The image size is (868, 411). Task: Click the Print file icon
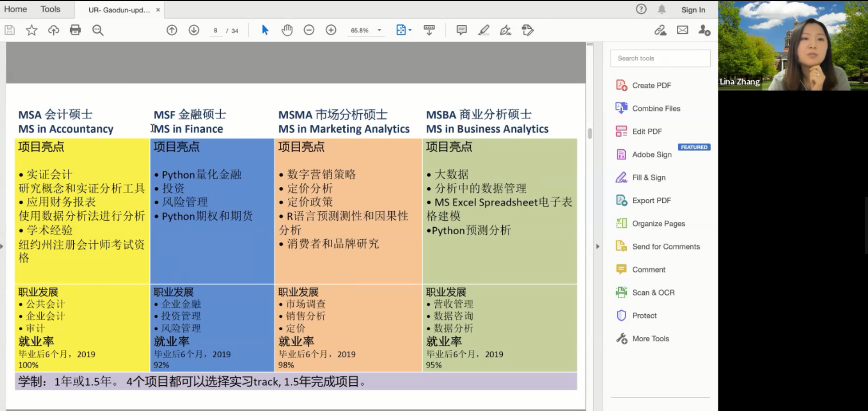[75, 30]
